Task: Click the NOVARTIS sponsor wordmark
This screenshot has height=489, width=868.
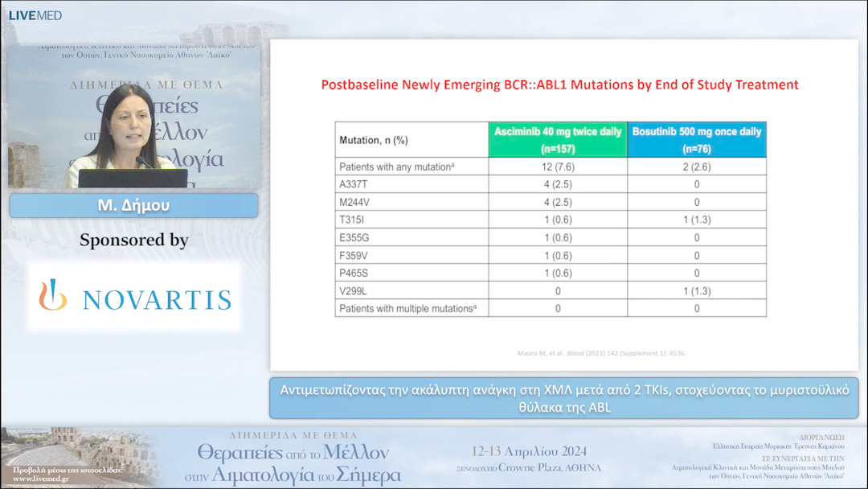Action: 157,300
